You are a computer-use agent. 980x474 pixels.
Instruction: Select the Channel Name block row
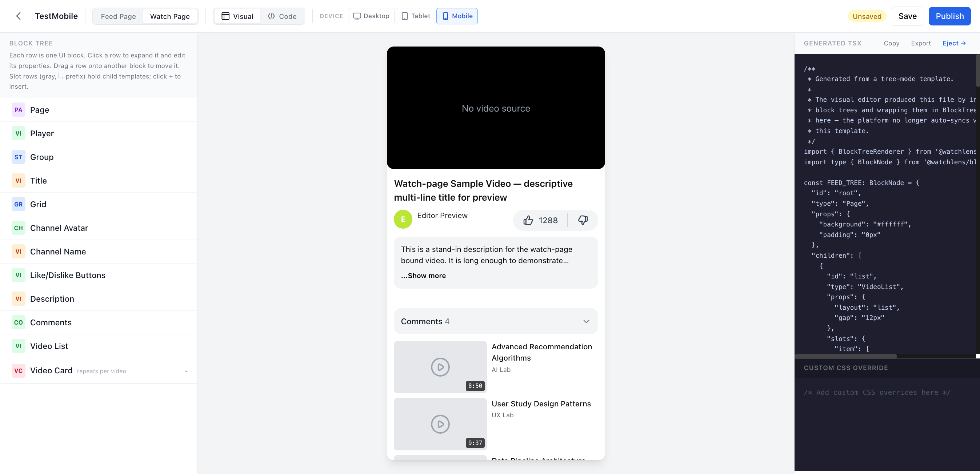tap(99, 252)
